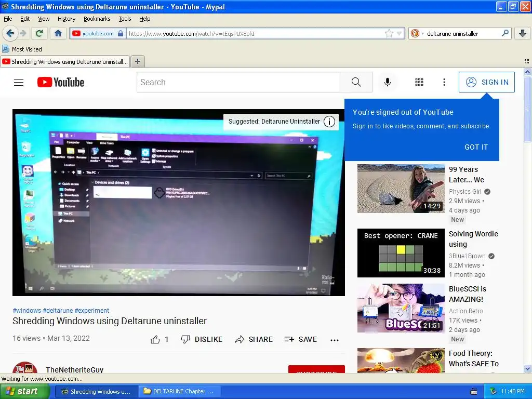Open the 99 Years Later video thumbnail
The image size is (532, 399).
click(401, 188)
